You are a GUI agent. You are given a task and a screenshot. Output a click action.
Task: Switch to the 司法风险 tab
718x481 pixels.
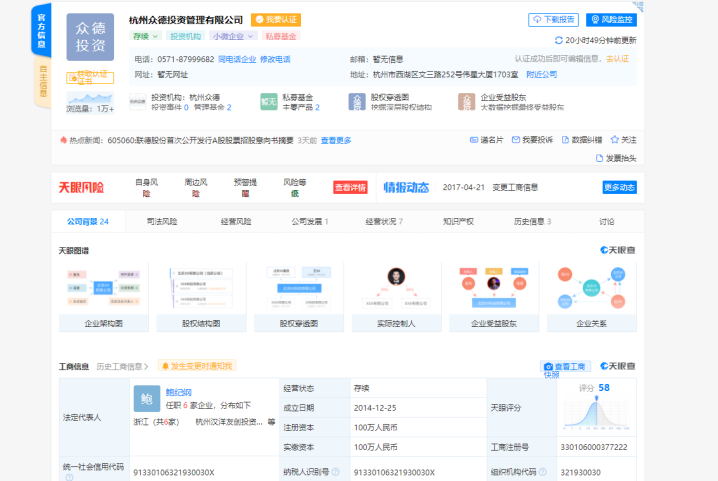coord(162,222)
